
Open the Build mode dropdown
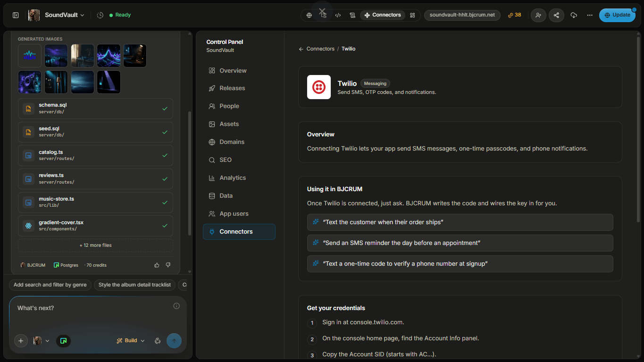pos(131,341)
